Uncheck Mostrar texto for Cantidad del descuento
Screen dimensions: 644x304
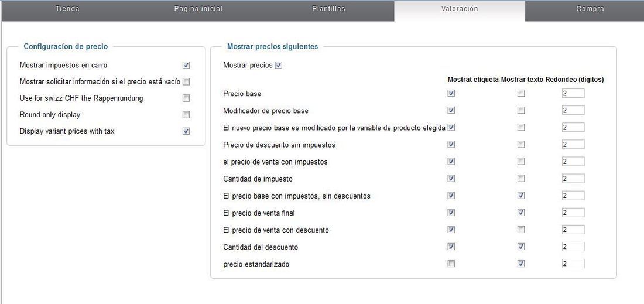pyautogui.click(x=521, y=247)
